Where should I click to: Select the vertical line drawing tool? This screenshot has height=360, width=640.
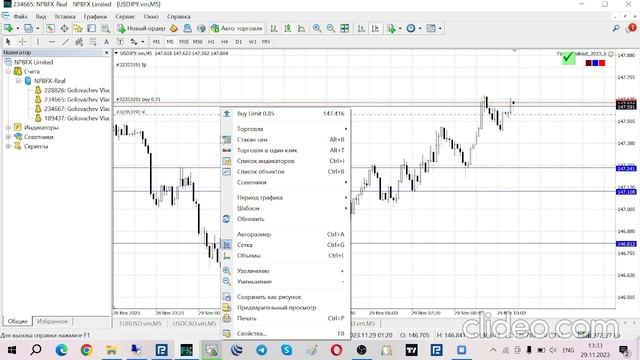click(38, 42)
